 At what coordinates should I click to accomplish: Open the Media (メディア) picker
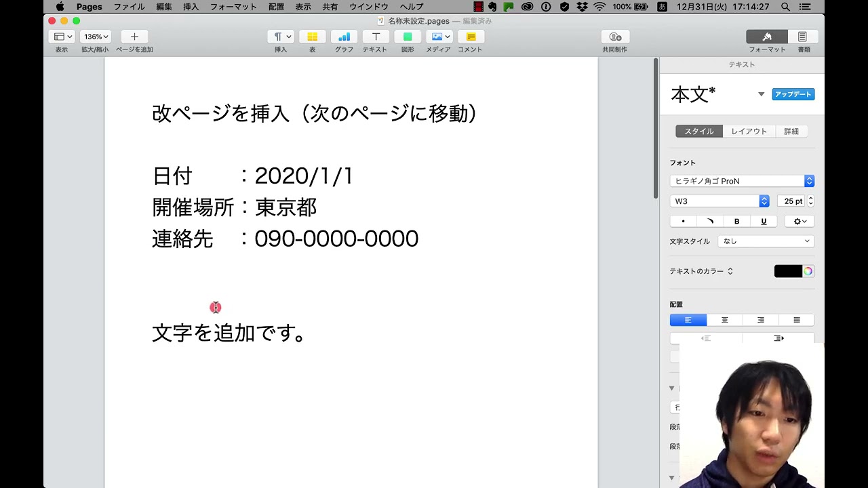(x=439, y=37)
